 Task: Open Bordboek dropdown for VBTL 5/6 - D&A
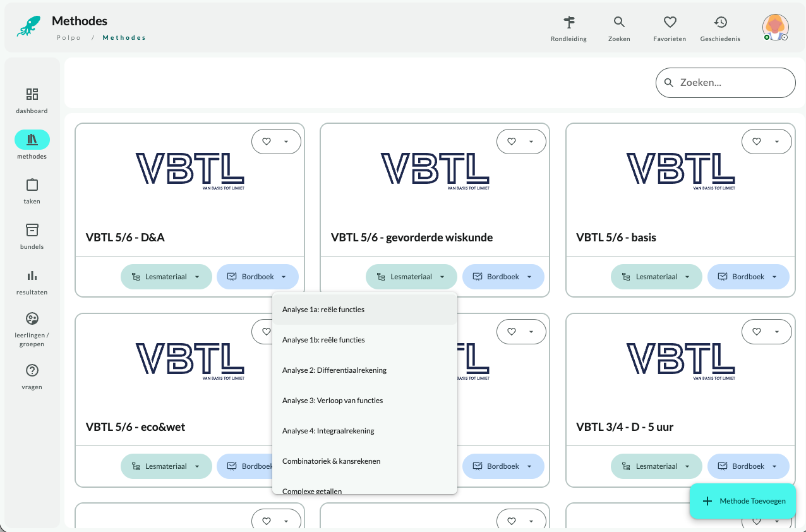[258, 277]
